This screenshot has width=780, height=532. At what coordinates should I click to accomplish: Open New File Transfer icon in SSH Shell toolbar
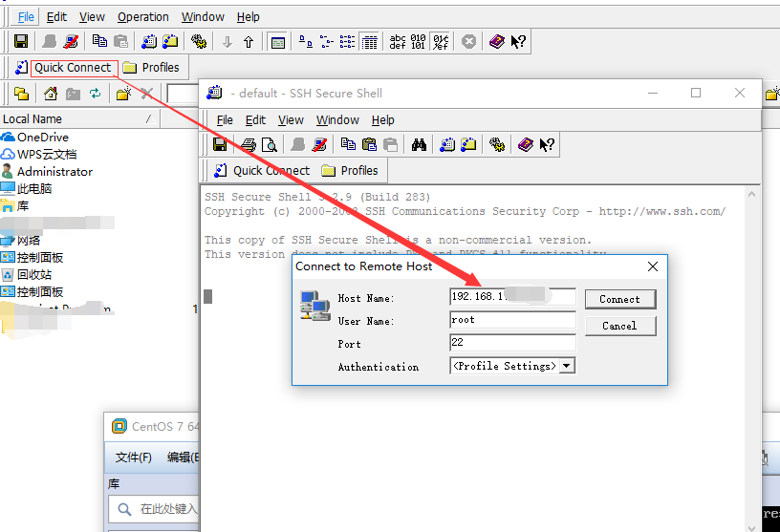coord(468,144)
